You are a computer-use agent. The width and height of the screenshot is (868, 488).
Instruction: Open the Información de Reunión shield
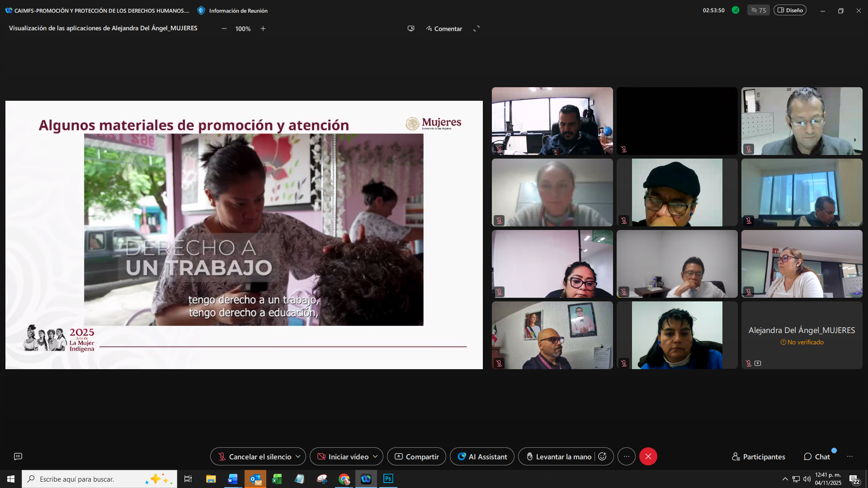202,10
